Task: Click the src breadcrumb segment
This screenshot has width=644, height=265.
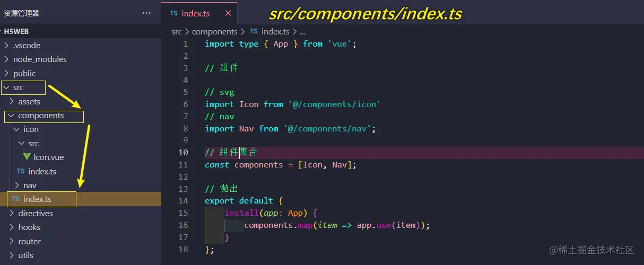Action: [177, 32]
